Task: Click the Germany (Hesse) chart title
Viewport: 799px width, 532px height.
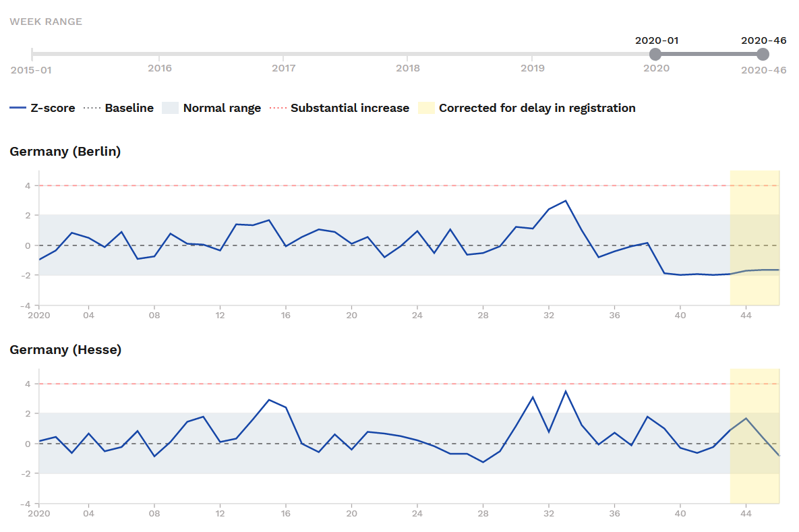Action: [x=65, y=350]
